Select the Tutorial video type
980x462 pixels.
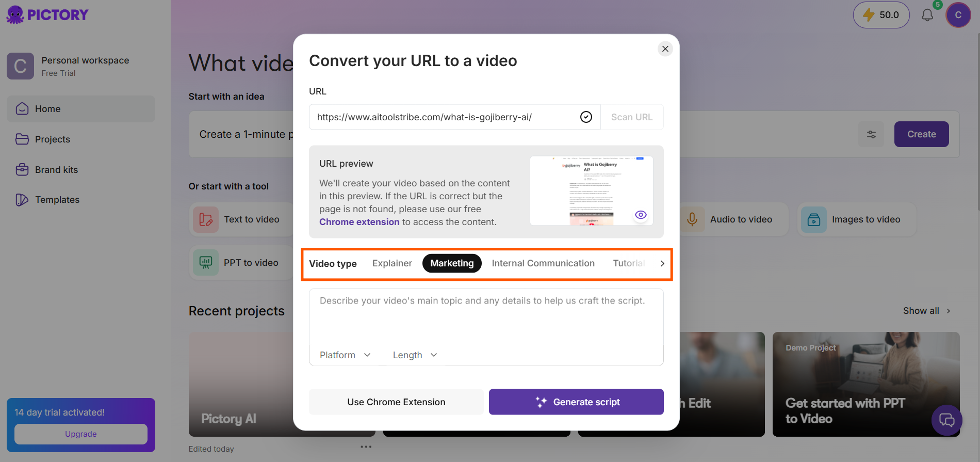click(629, 263)
